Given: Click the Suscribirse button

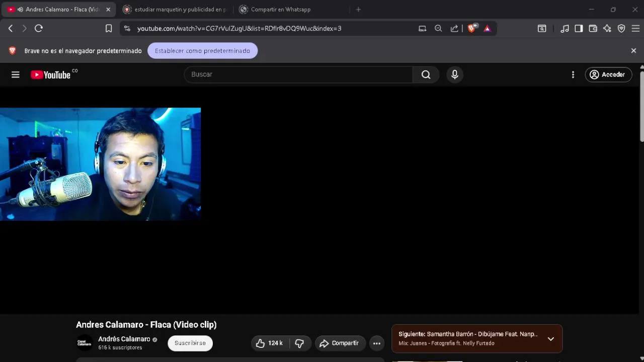Looking at the screenshot, I should tap(190, 343).
